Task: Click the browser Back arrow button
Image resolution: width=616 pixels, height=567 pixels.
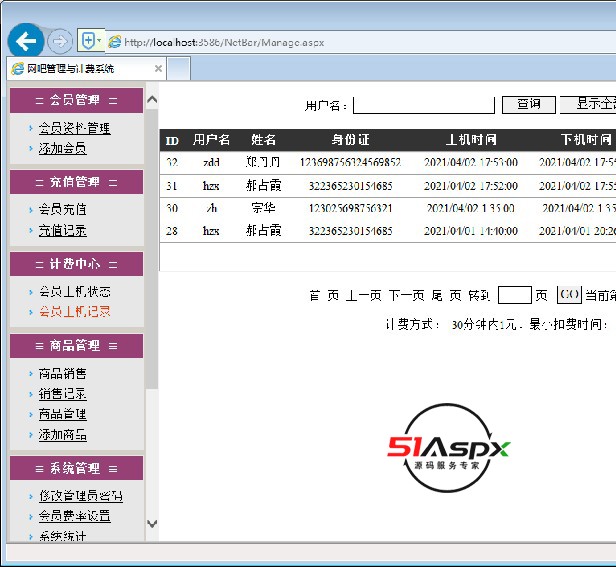Action: click(26, 41)
